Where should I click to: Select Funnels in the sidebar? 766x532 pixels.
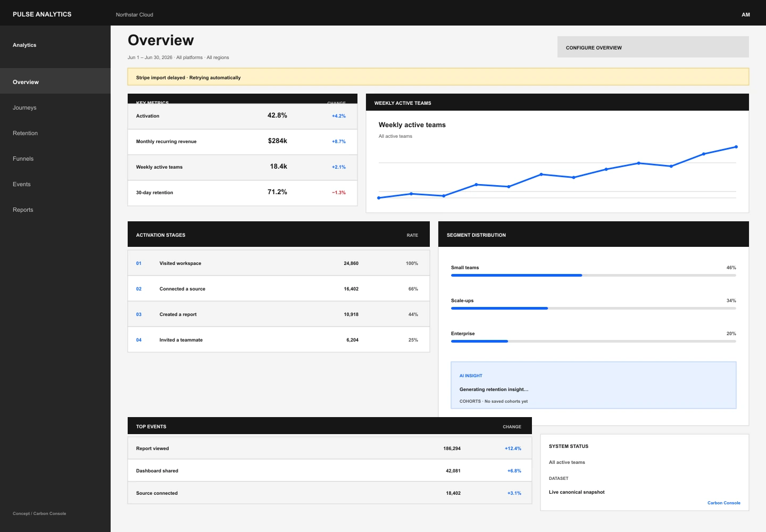pyautogui.click(x=55, y=159)
